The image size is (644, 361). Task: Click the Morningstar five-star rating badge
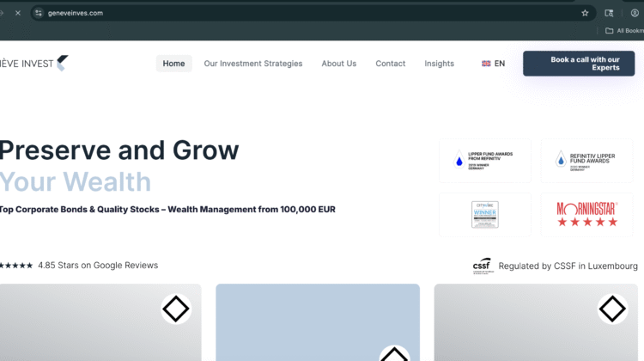click(586, 215)
